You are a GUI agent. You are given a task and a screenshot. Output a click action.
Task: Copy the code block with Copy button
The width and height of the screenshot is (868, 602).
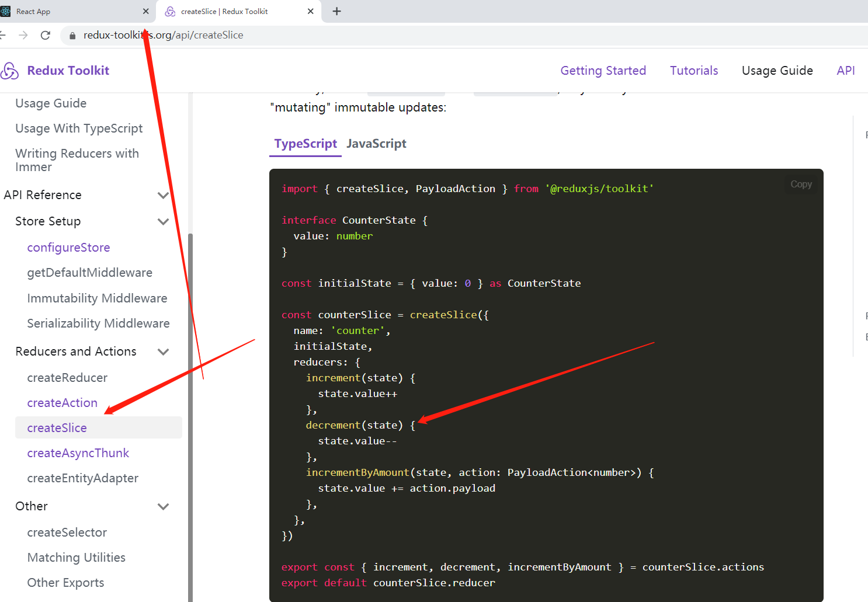801,184
